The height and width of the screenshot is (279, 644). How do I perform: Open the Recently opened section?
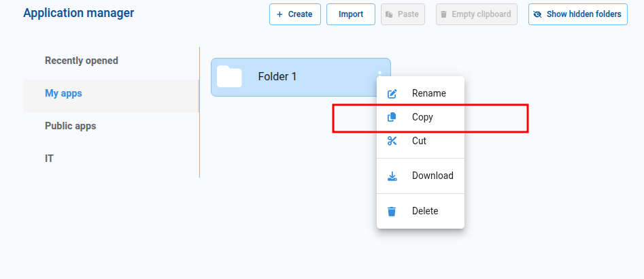point(82,61)
